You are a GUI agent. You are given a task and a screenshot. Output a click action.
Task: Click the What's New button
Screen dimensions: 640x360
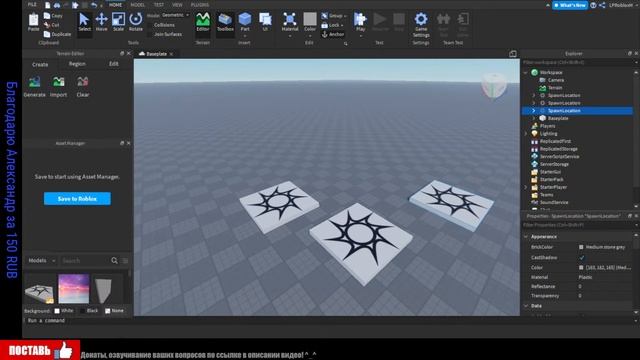pos(570,5)
